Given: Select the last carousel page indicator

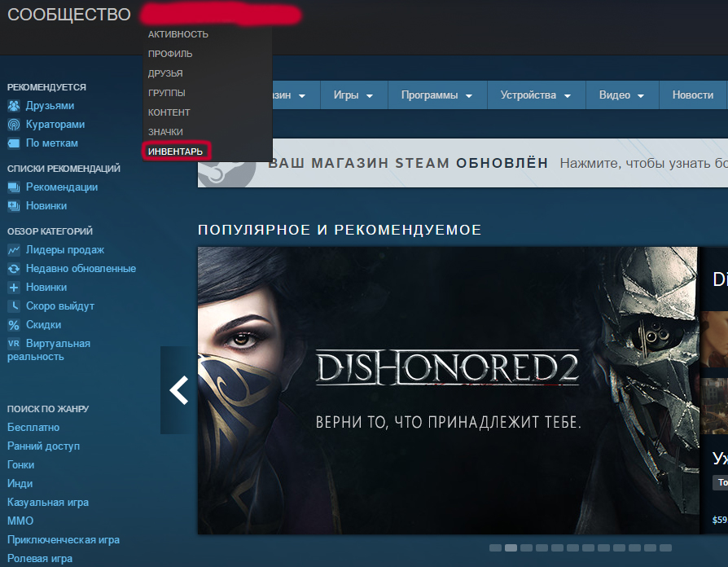Looking at the screenshot, I should pos(666,548).
